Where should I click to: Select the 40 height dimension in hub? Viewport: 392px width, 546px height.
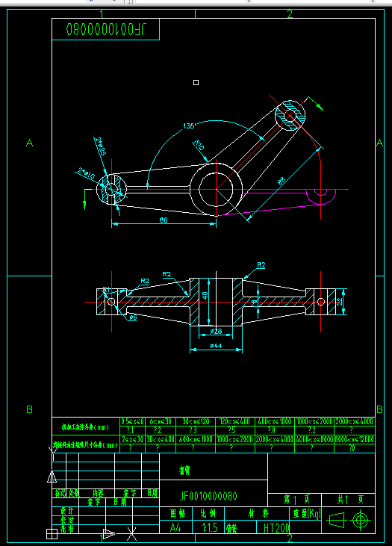click(x=205, y=296)
